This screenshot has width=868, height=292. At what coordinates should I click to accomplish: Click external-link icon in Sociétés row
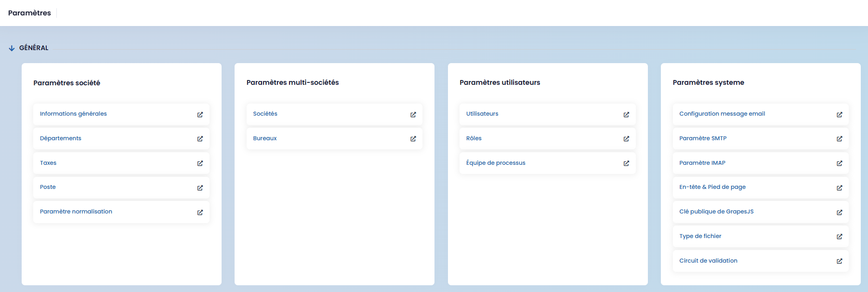(413, 115)
